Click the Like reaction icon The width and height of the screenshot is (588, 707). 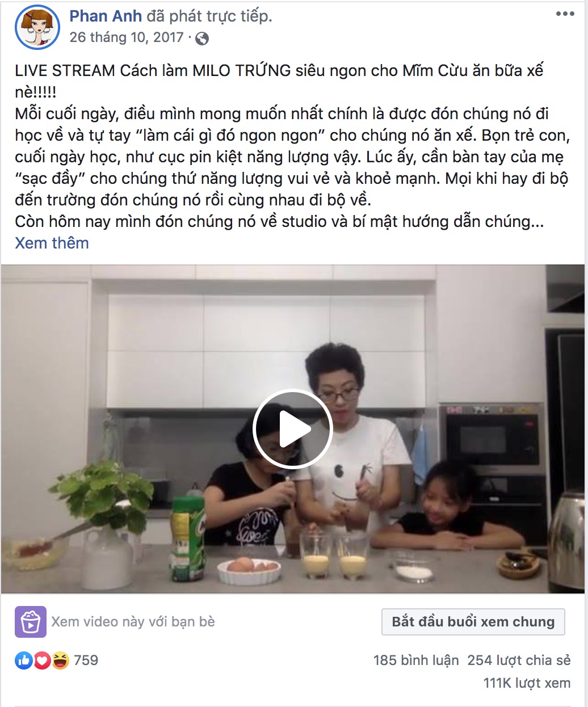tap(24, 660)
